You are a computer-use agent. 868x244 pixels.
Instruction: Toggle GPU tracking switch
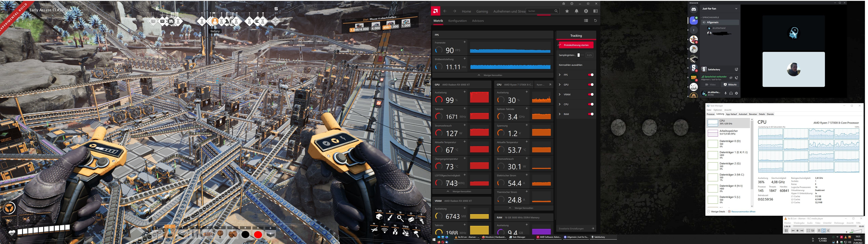591,85
